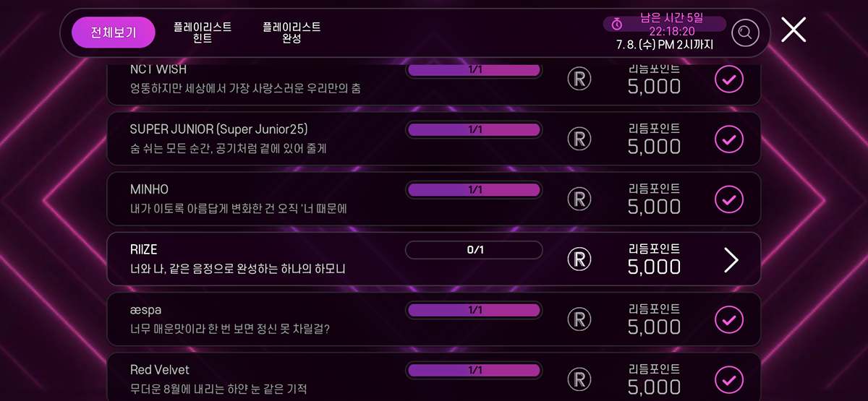This screenshot has height=401, width=868.
Task: Open the magnifier search icon
Action: coord(745,33)
